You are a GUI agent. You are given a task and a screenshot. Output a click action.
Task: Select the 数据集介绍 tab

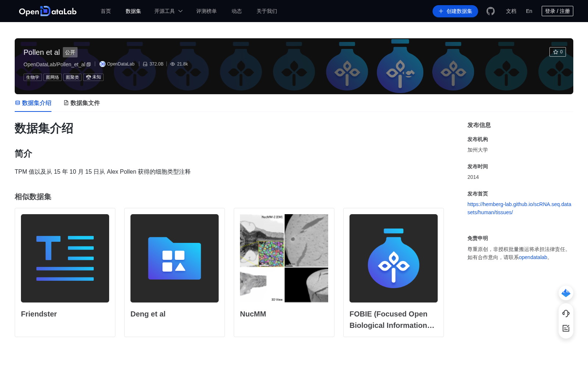(x=33, y=103)
